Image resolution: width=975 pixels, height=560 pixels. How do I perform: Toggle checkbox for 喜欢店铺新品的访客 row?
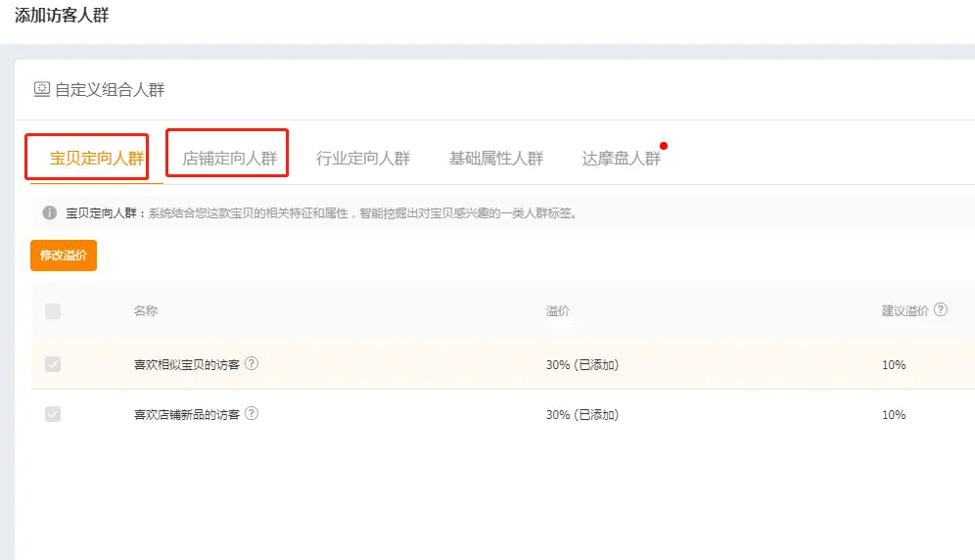(x=53, y=414)
